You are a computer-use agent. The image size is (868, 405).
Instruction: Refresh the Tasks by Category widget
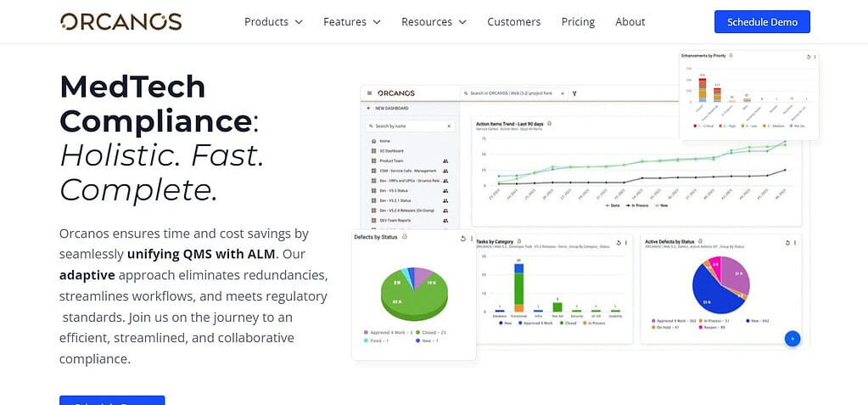point(619,243)
